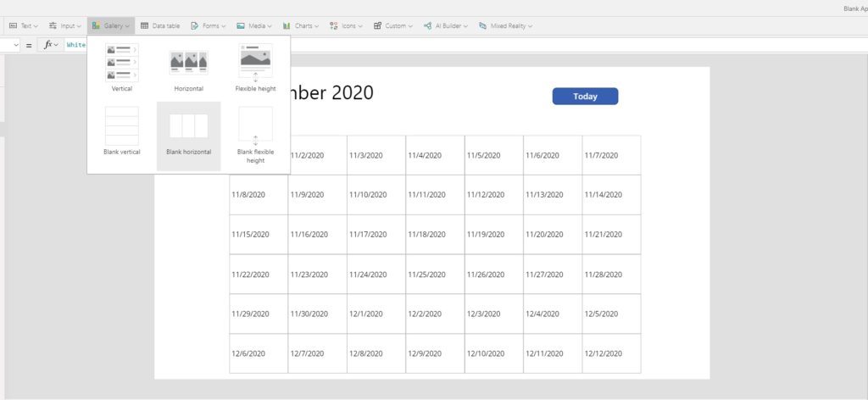The width and height of the screenshot is (868, 400).
Task: Select the 11/4/2020 calendar cell
Action: tap(435, 155)
